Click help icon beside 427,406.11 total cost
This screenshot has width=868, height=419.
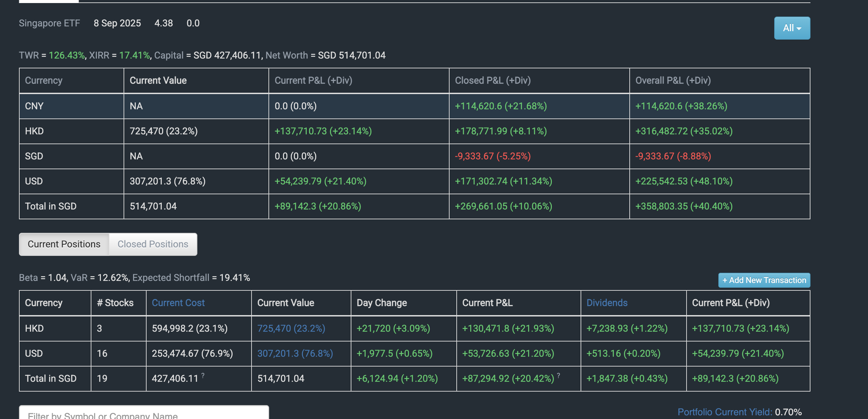203,375
